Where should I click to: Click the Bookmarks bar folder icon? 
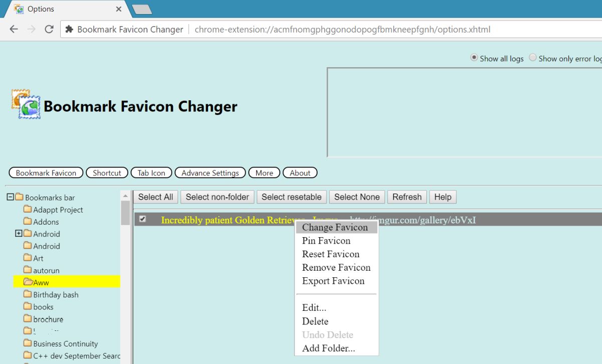tap(20, 197)
